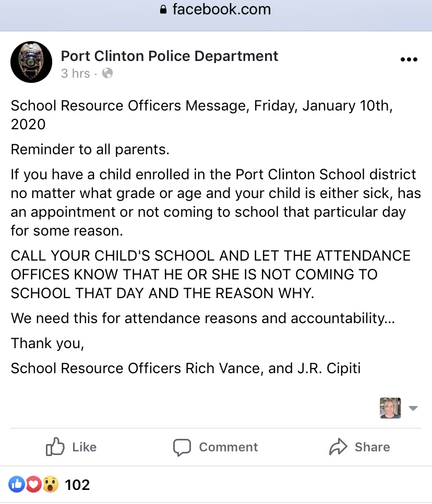
Task: Open the three-dot post options menu
Action: [x=409, y=59]
